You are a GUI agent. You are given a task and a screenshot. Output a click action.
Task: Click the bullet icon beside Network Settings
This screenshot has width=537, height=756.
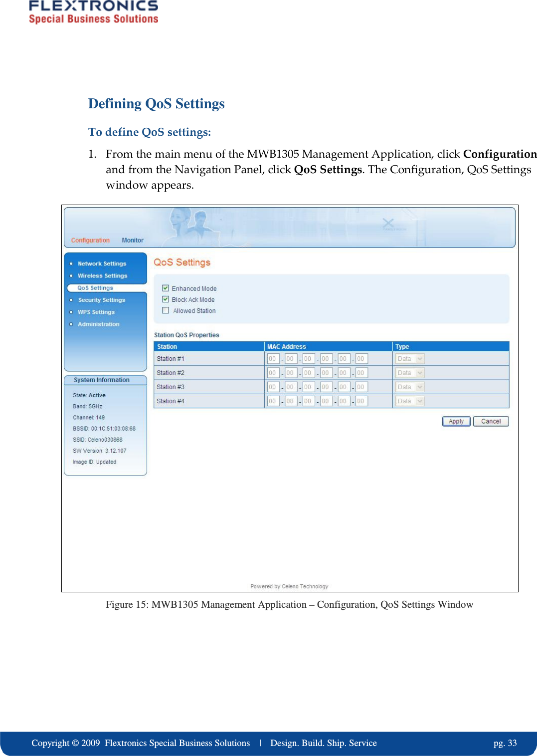[72, 263]
